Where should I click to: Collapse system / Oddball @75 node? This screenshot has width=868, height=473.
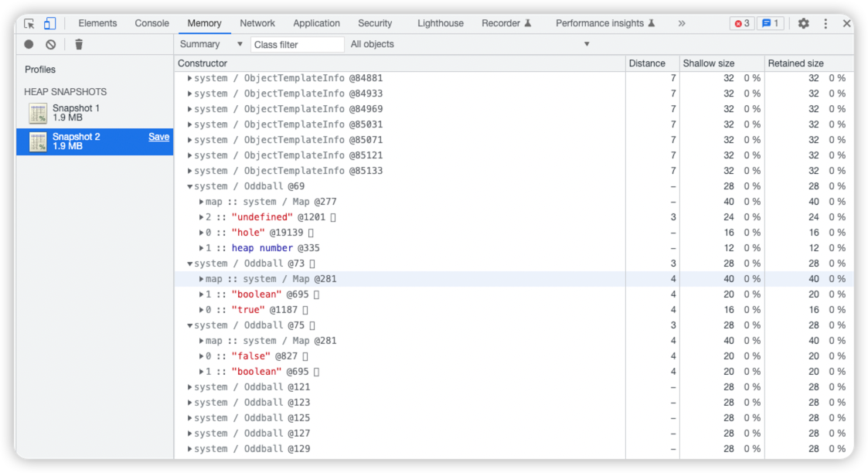190,325
